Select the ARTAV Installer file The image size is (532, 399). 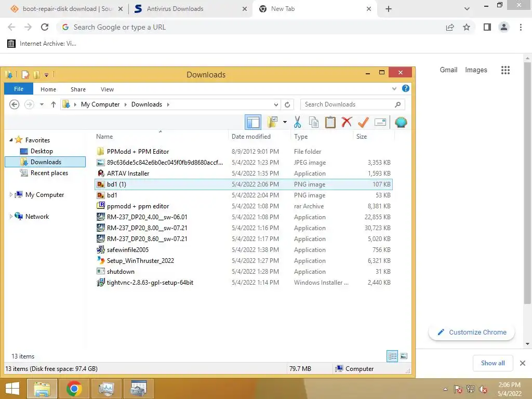click(x=243, y=174)
